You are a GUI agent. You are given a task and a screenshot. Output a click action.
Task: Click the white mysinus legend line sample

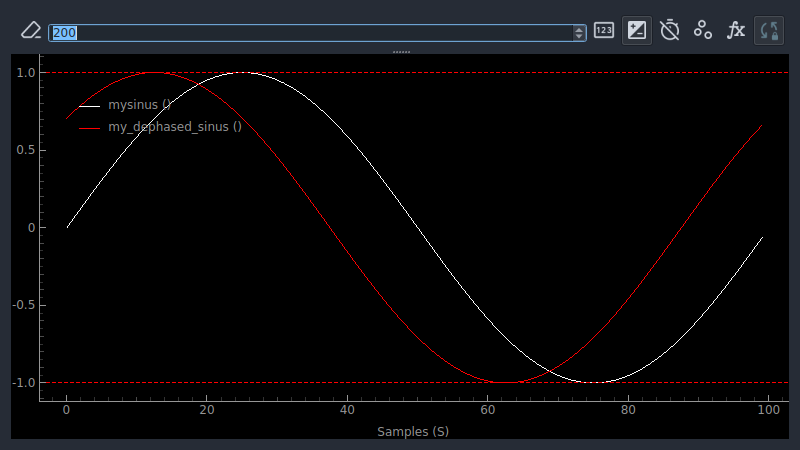[x=89, y=106]
